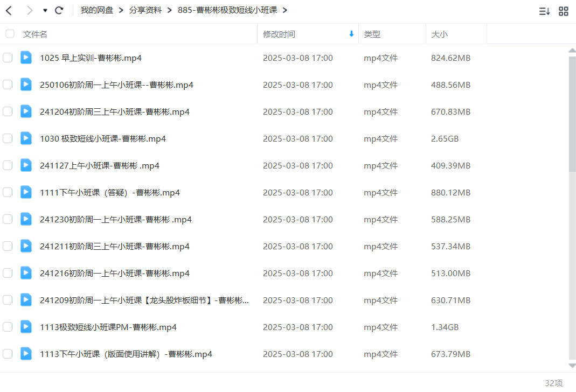
Task: Select file name 241127上午小班课-曹彬彬 .mp4
Action: point(100,165)
